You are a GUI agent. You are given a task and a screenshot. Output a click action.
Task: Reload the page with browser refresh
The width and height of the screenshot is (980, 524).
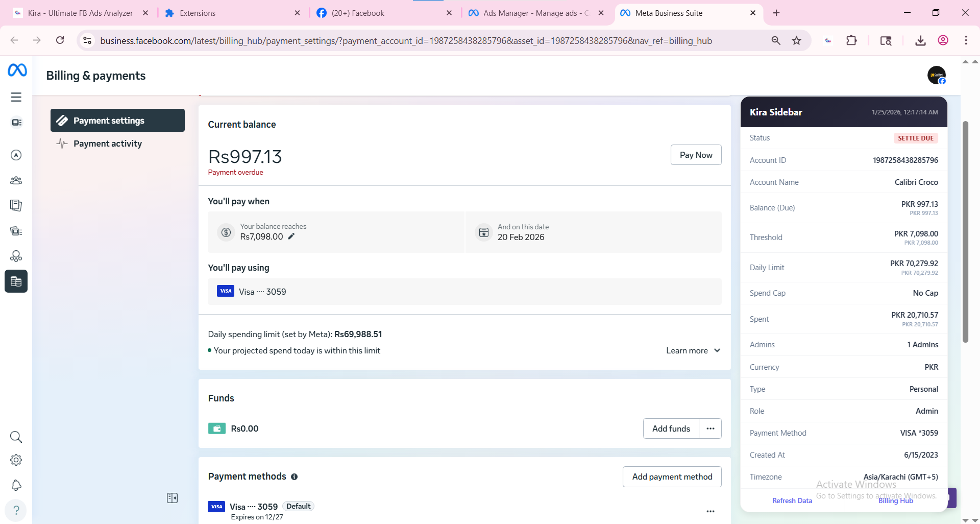[x=60, y=40]
